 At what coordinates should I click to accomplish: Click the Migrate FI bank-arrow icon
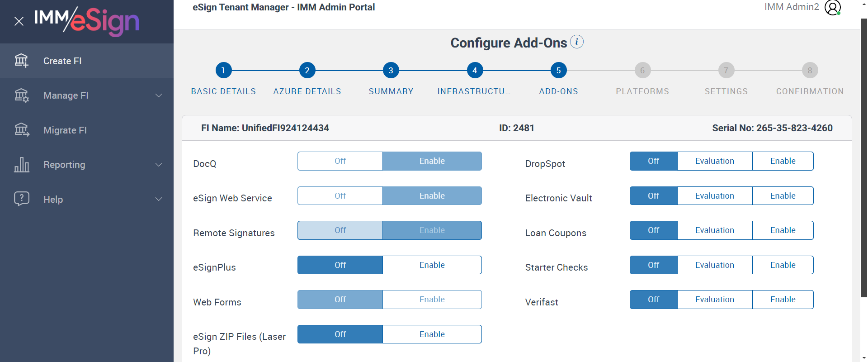point(21,130)
